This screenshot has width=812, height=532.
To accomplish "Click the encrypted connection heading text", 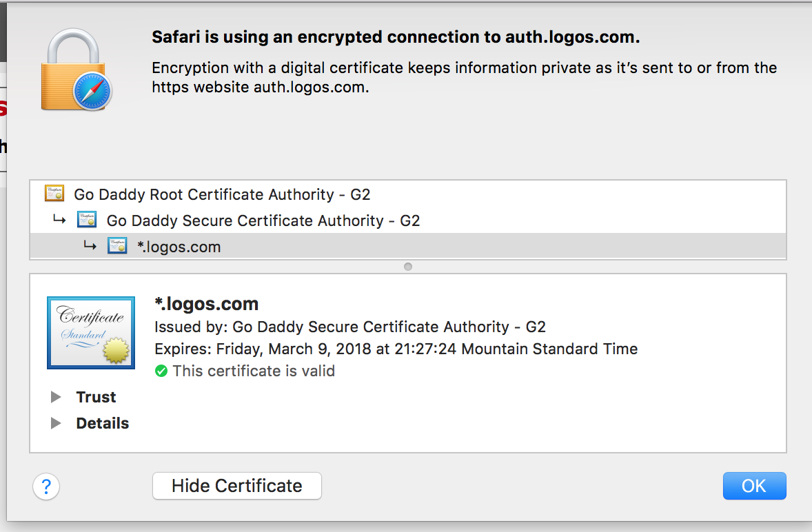I will (396, 37).
